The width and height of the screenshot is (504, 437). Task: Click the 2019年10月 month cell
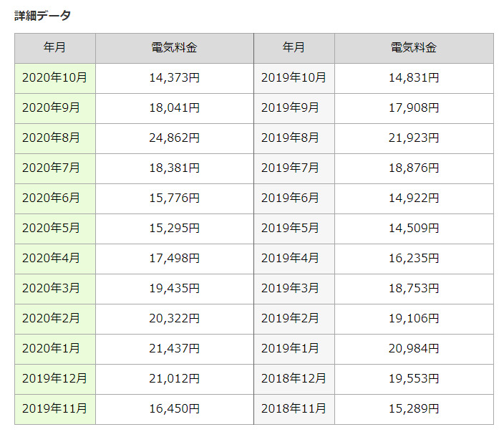point(294,78)
